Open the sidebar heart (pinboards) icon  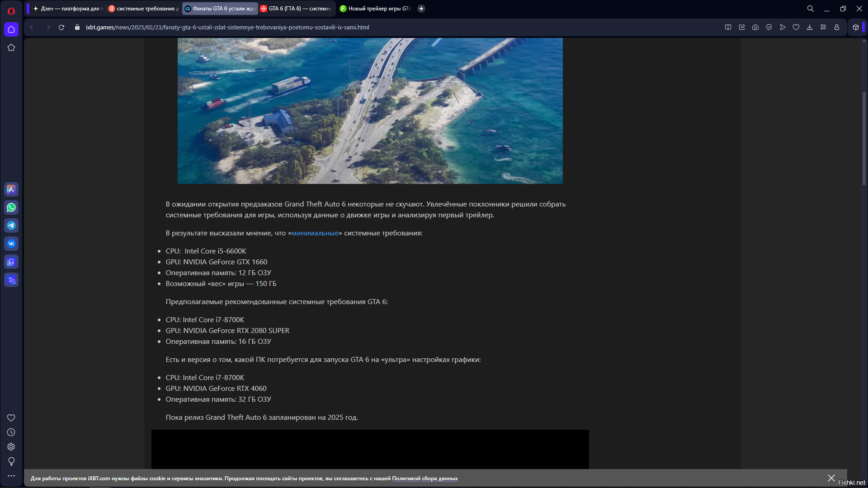(11, 418)
